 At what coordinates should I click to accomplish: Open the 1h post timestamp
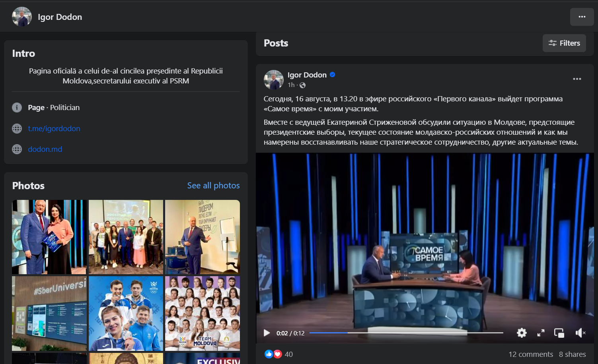[x=291, y=85]
